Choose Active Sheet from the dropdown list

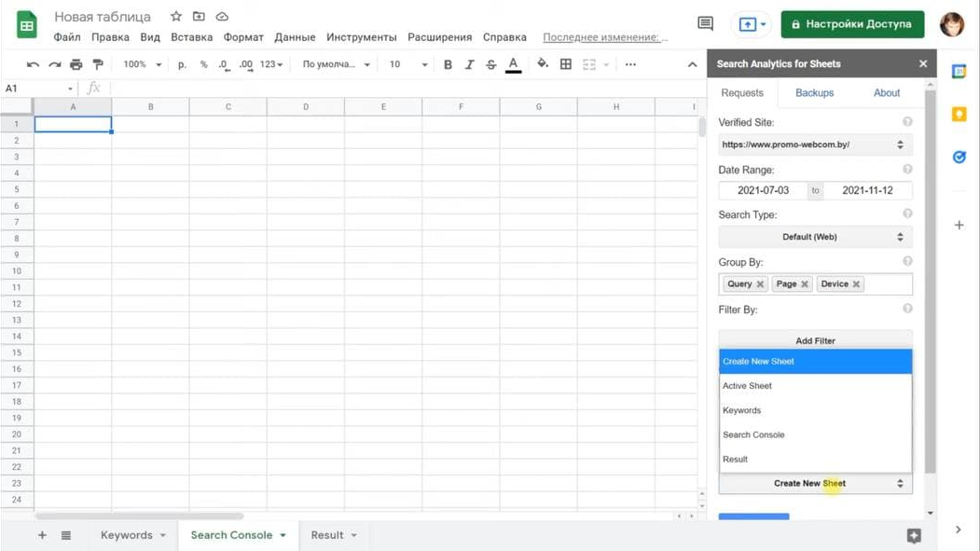(x=748, y=386)
